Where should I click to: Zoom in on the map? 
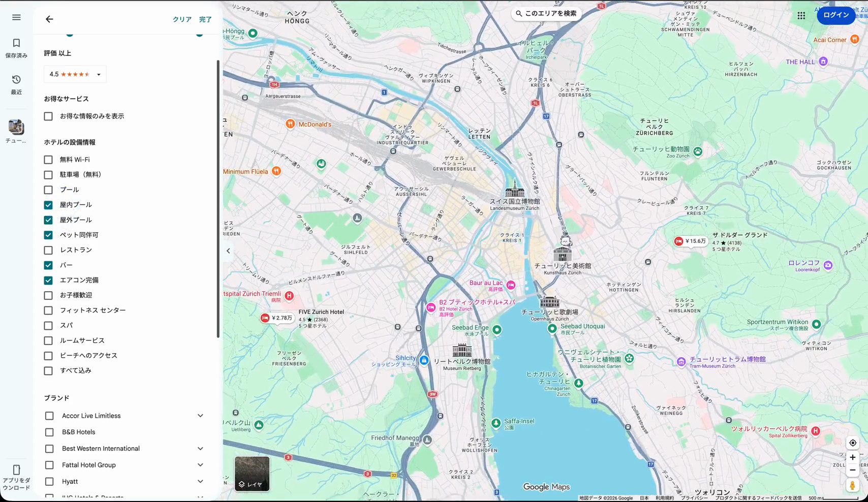[853, 457]
